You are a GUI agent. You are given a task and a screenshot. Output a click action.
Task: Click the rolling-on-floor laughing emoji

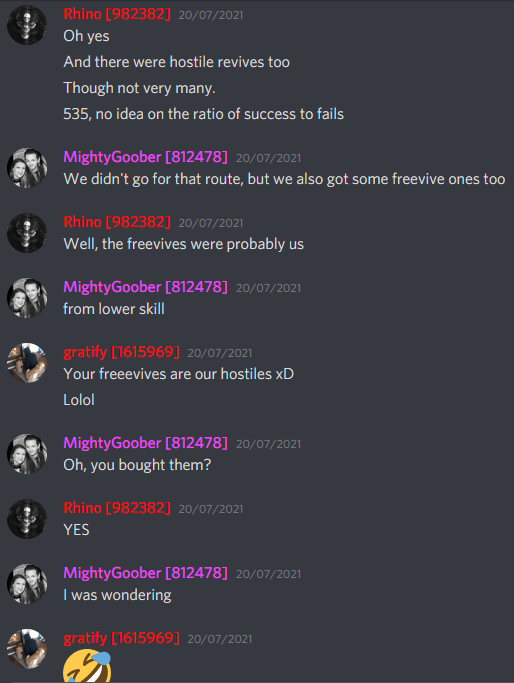87,666
